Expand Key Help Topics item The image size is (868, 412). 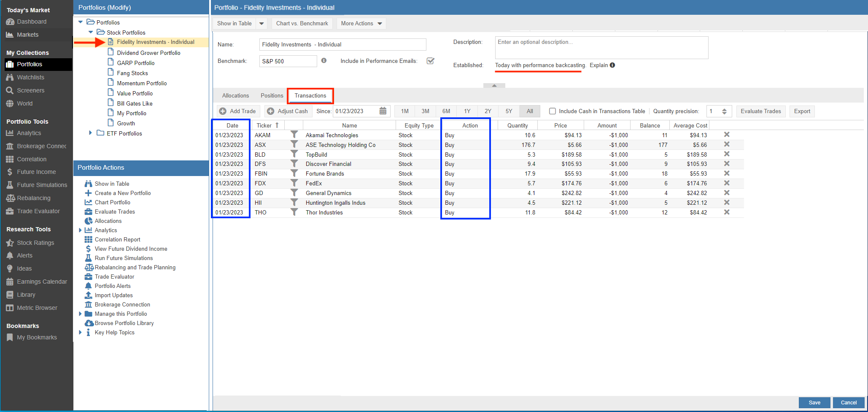[80, 332]
